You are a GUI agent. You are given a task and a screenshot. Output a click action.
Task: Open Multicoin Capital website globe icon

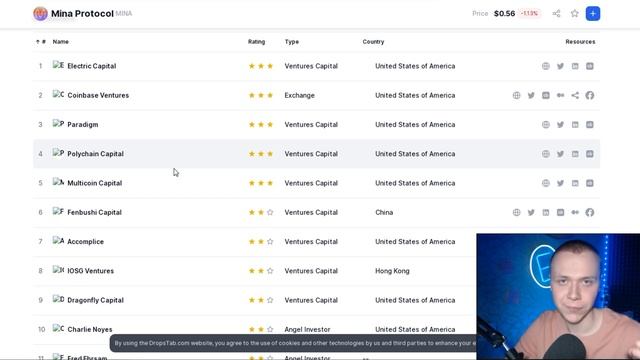546,183
